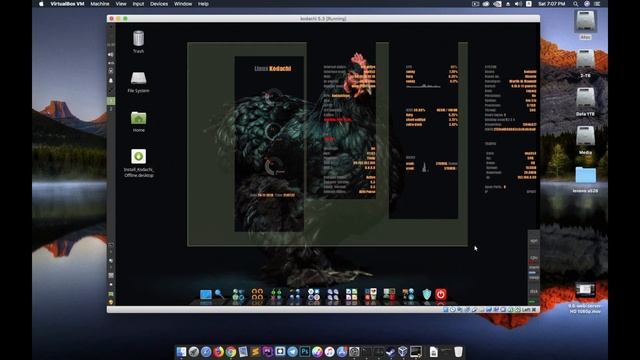640x360 pixels.
Task: Open Photoshop in the macOS Dock
Action: coord(305,351)
